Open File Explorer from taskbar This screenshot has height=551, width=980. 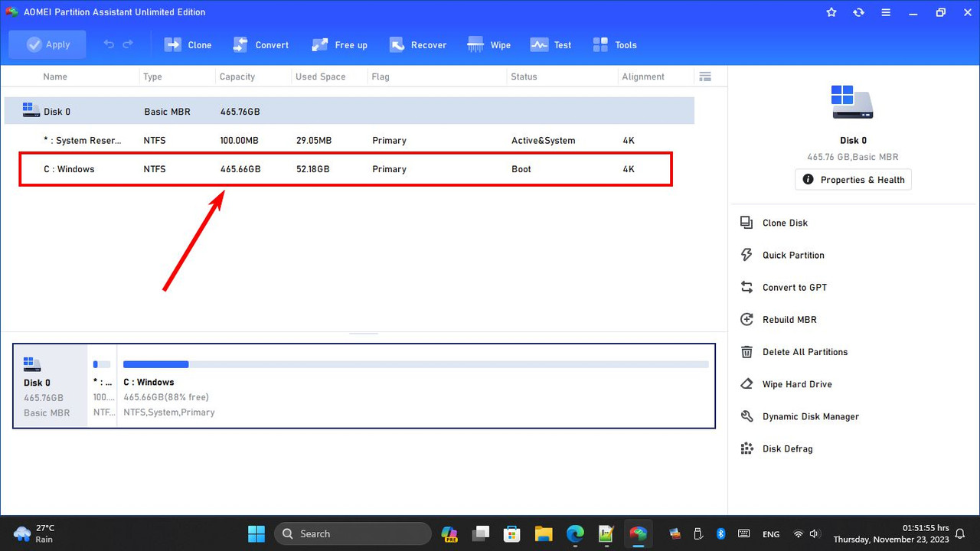click(x=544, y=533)
